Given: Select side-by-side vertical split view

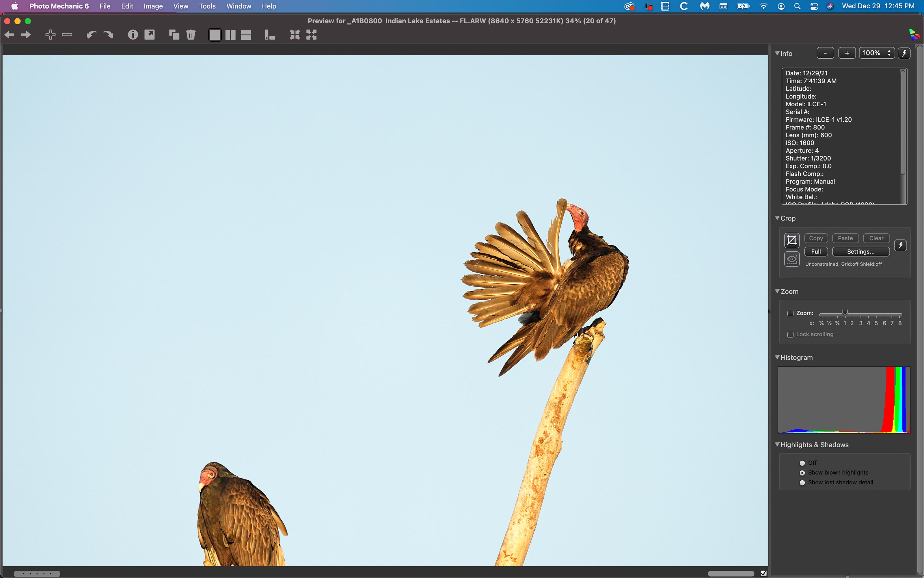Looking at the screenshot, I should coord(230,35).
